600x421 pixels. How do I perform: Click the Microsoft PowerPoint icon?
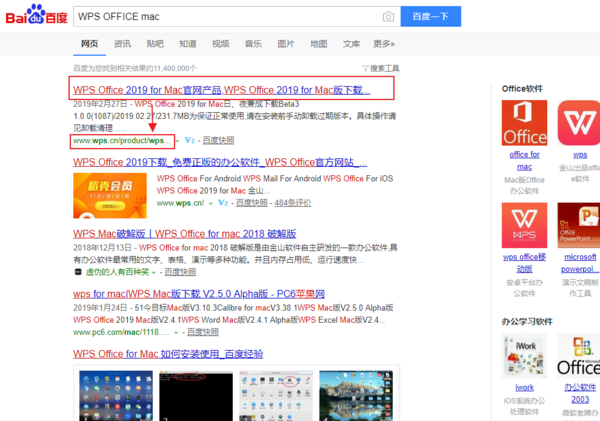pos(579,225)
